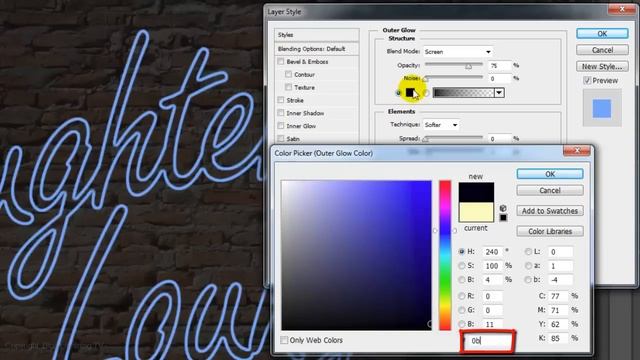Viewport: 640px width, 360px height.
Task: Click the style preview thumbnail
Action: [602, 109]
